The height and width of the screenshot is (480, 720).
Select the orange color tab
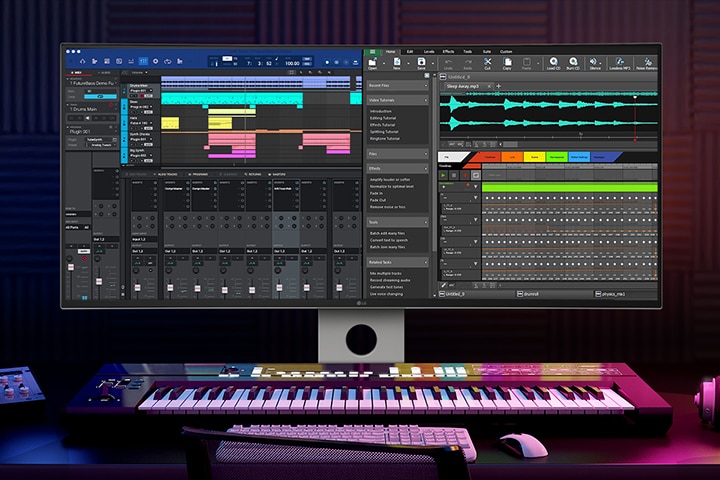[x=512, y=157]
